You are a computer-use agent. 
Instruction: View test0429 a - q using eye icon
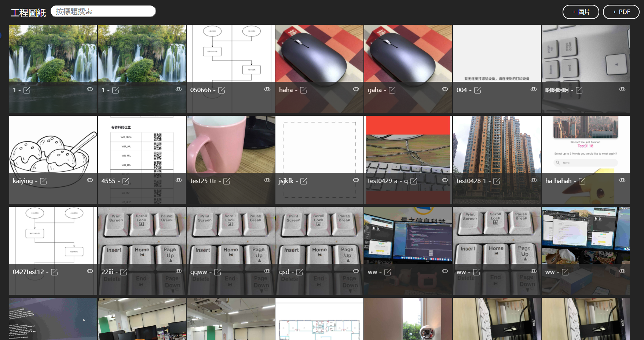(x=445, y=180)
